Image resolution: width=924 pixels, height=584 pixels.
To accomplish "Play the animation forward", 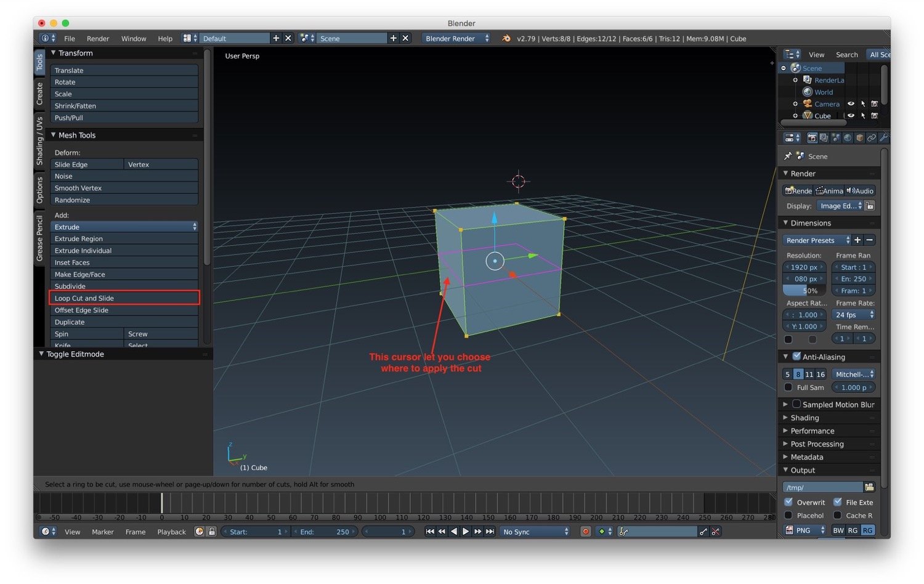I will tap(466, 532).
